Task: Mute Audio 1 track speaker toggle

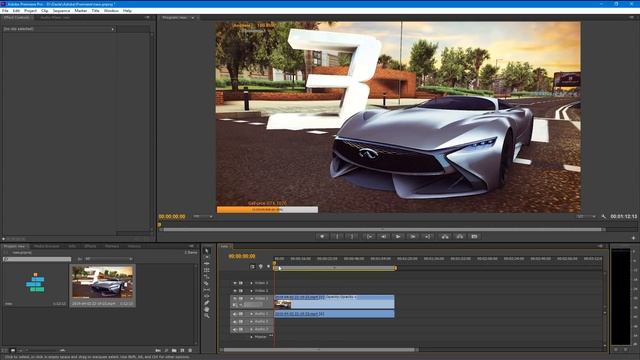Action: (235, 314)
